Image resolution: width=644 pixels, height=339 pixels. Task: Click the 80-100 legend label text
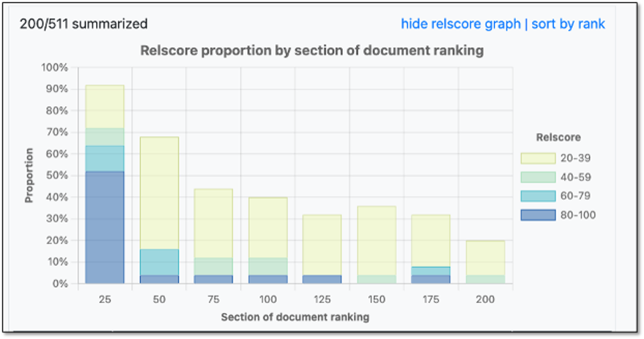tap(579, 215)
